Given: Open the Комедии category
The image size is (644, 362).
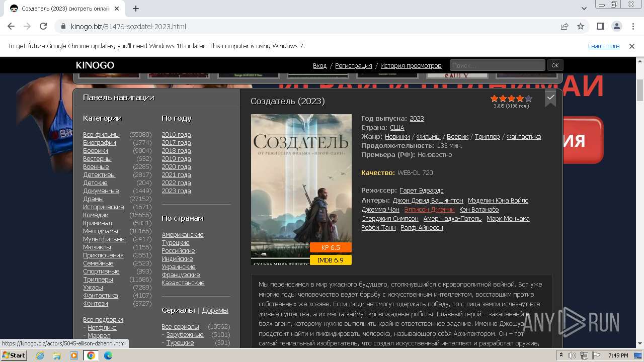Looking at the screenshot, I should point(96,215).
